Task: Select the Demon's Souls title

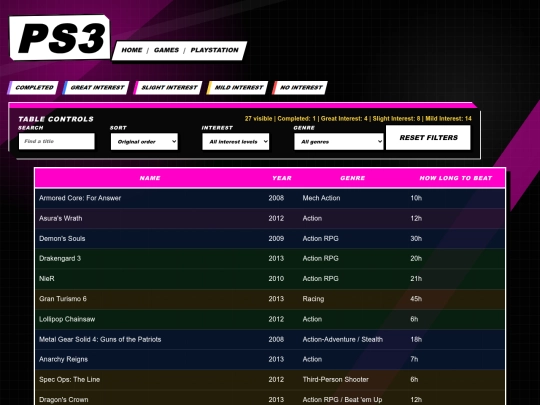Action: pos(62,238)
